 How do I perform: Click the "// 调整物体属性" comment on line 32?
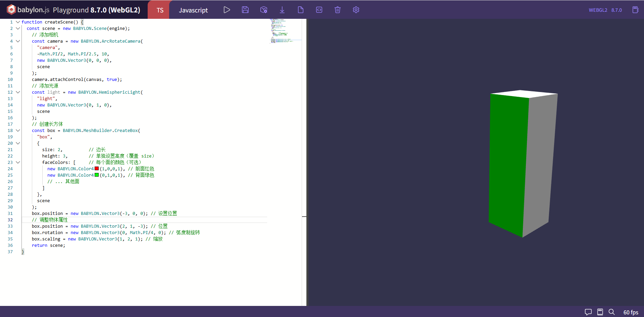[50, 220]
